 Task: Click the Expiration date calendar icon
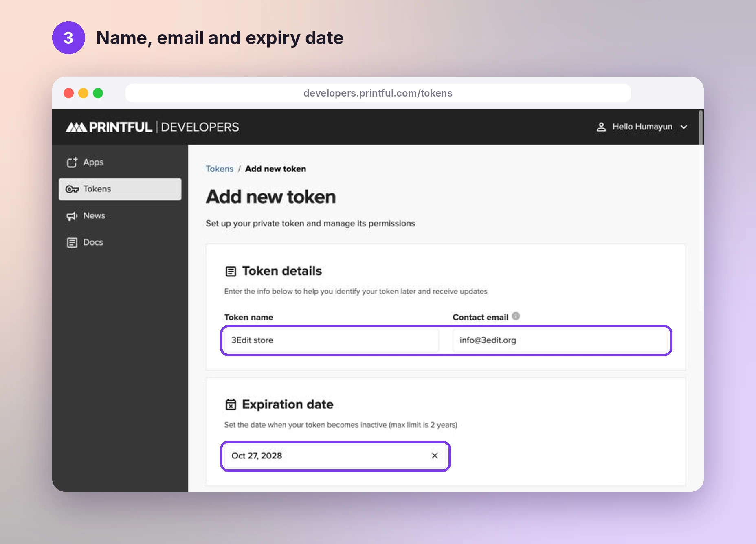tap(231, 405)
